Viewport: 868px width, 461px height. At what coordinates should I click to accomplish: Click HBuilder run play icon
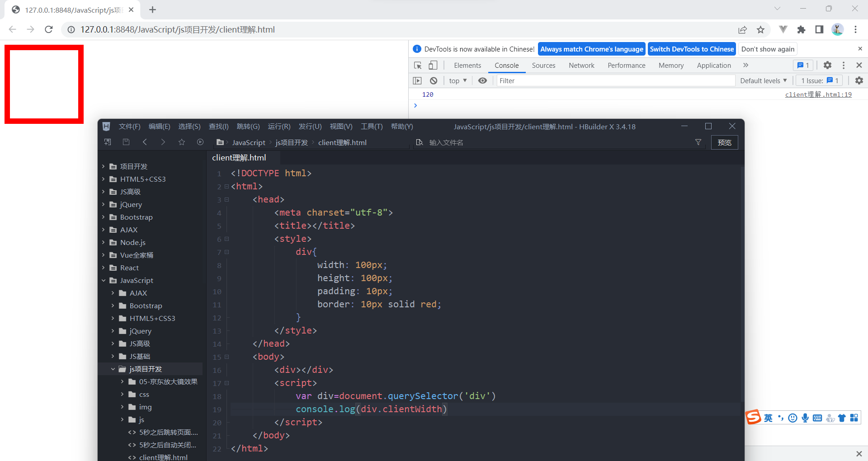pos(200,142)
